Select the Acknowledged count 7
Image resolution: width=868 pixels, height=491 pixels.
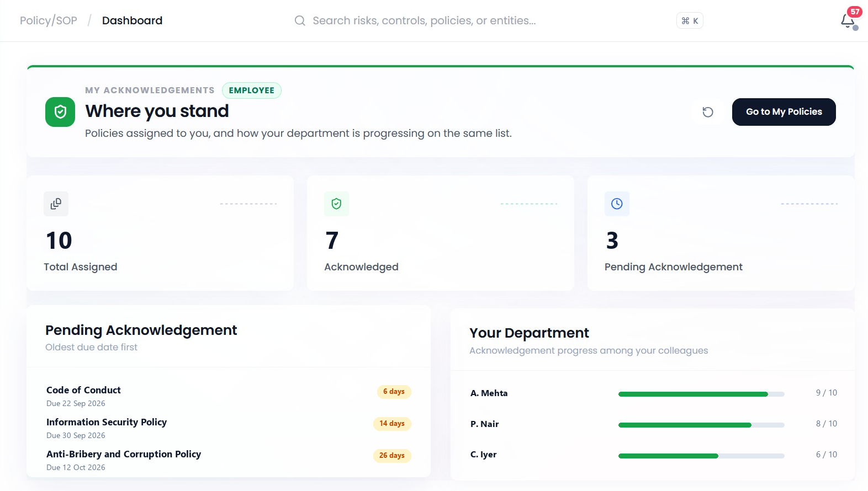pos(332,241)
